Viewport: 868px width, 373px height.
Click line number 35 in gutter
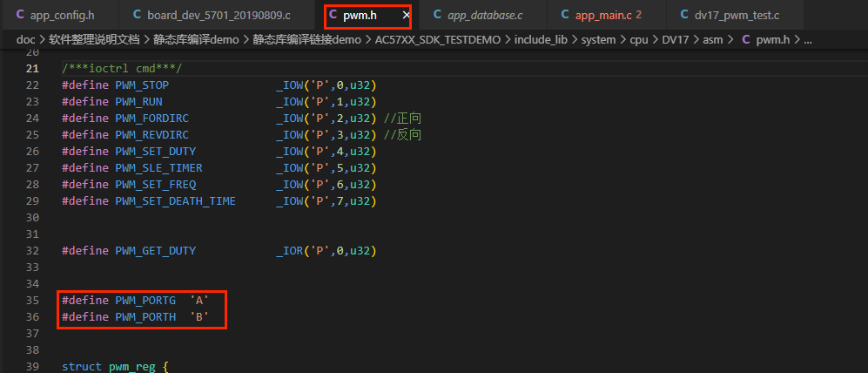tap(33, 301)
